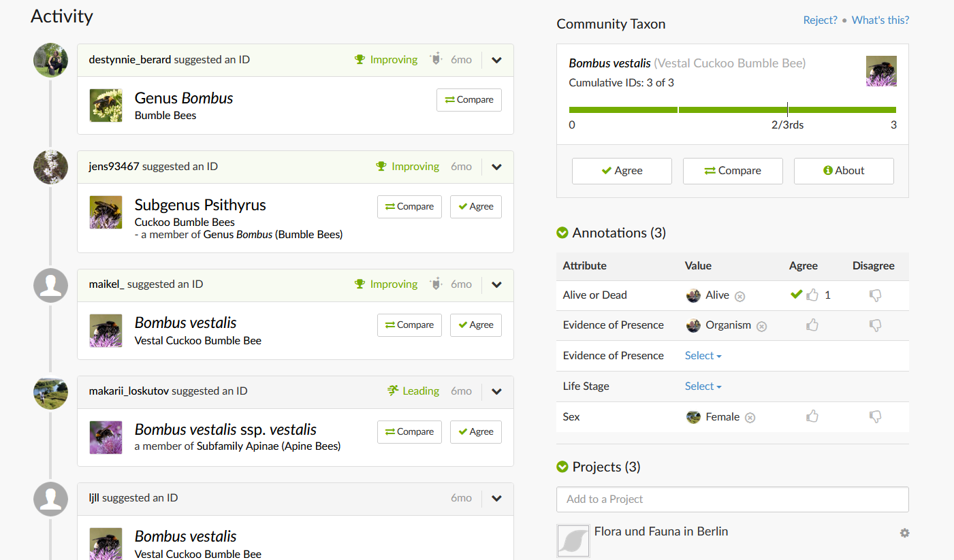Agree with jens93467's Subgenus Psithyrus ID
The height and width of the screenshot is (560, 954).
[x=475, y=207]
